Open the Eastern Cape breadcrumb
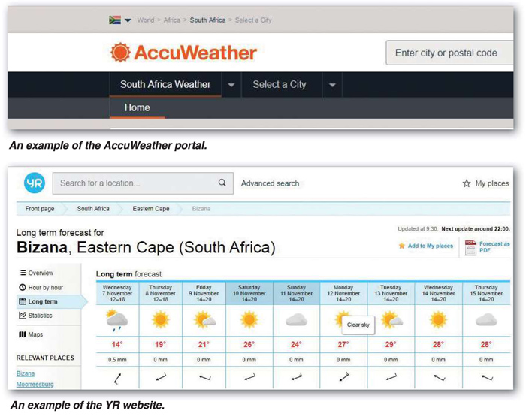 tap(151, 209)
